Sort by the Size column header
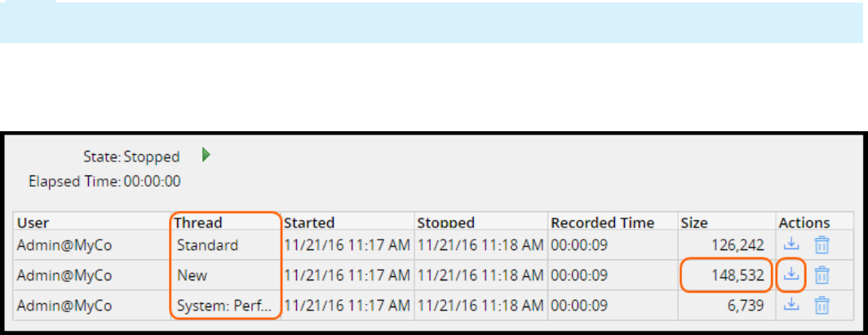This screenshot has width=868, height=335. point(694,223)
